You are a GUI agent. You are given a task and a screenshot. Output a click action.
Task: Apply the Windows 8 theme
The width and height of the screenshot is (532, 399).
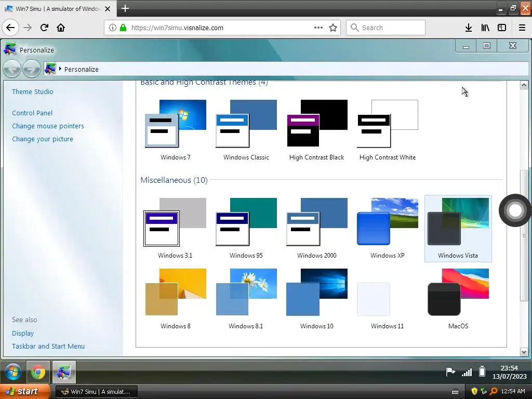(x=176, y=299)
